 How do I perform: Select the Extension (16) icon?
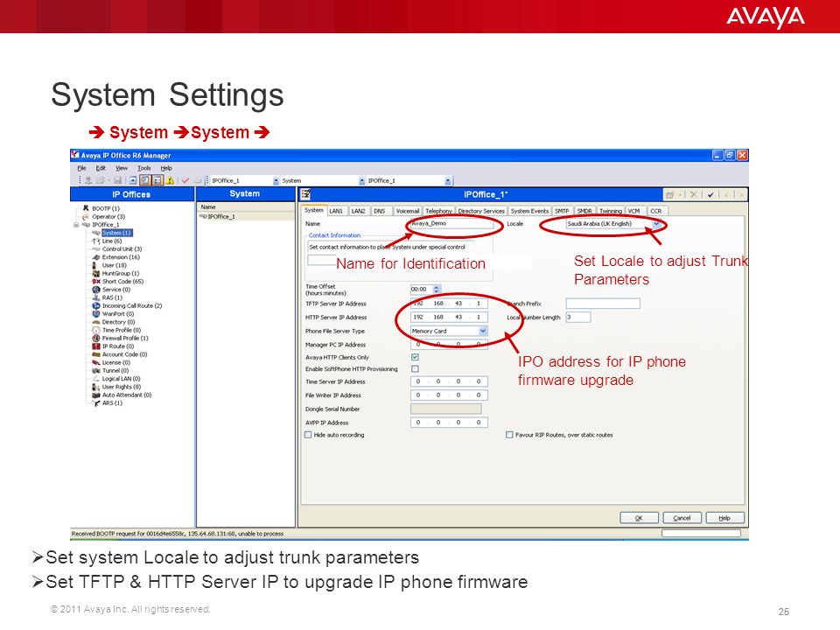[96, 257]
